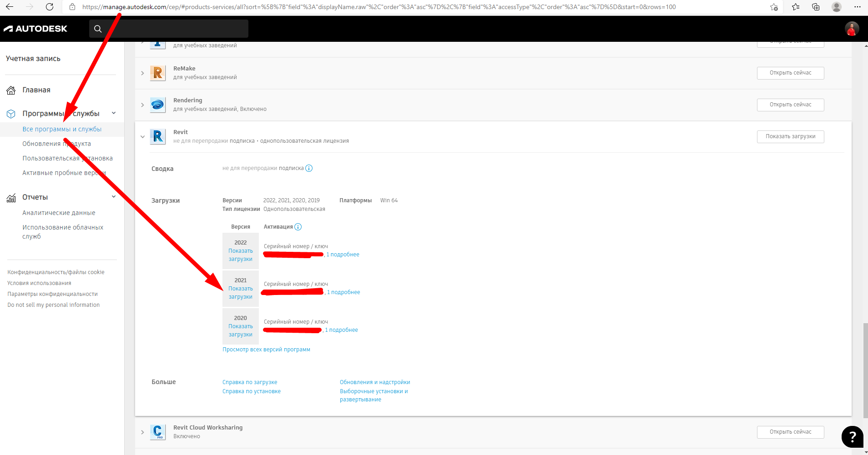Viewport: 868px width, 455px height.
Task: Open browser settings ellipsis menu
Action: click(857, 7)
